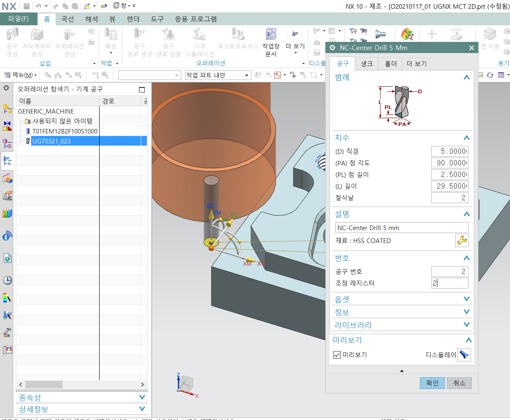Expand the 옵셋 section

click(x=466, y=299)
